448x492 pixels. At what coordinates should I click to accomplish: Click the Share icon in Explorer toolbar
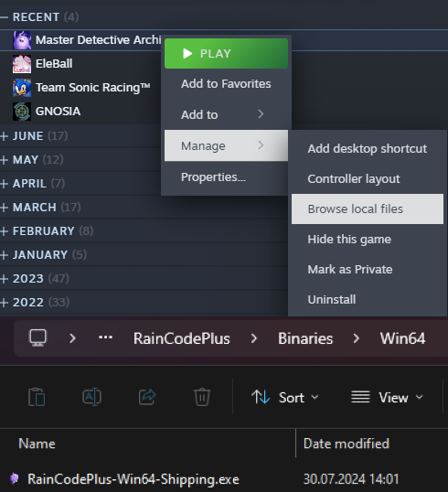pyautogui.click(x=147, y=397)
